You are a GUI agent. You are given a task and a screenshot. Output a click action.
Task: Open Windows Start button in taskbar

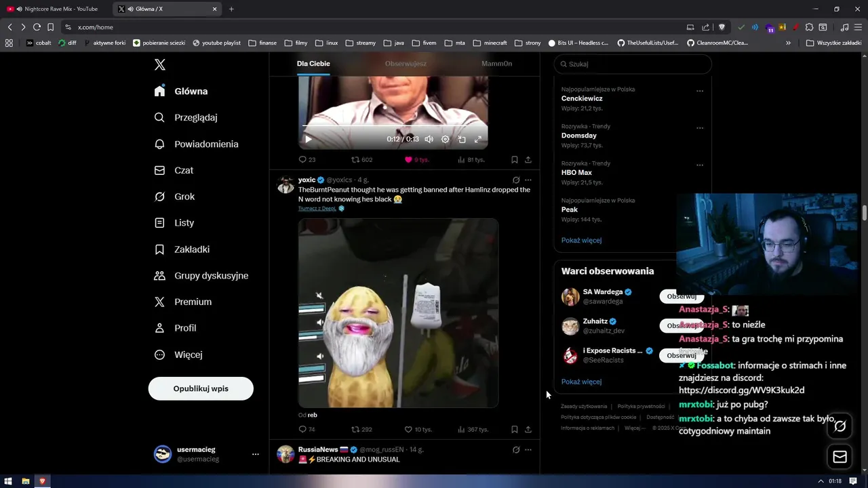(x=9, y=481)
